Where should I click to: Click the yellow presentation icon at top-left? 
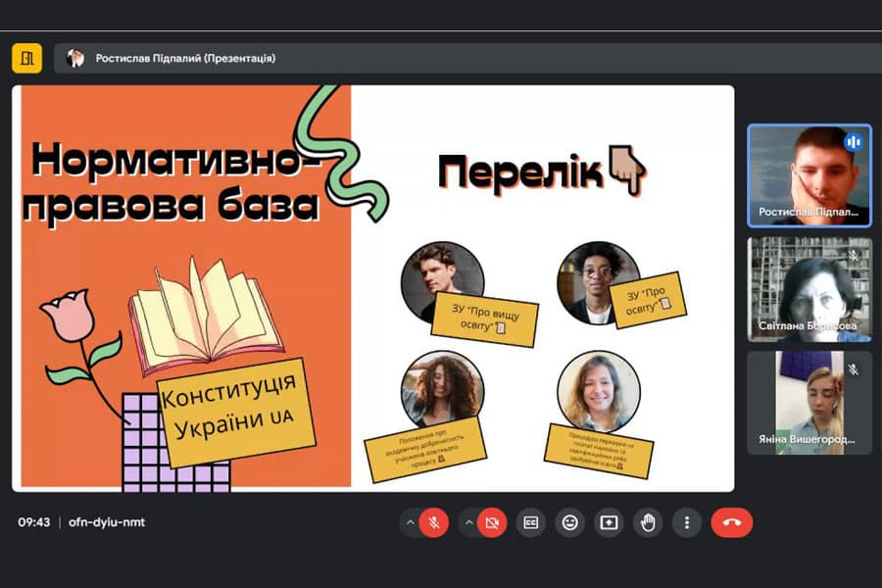pos(26,59)
